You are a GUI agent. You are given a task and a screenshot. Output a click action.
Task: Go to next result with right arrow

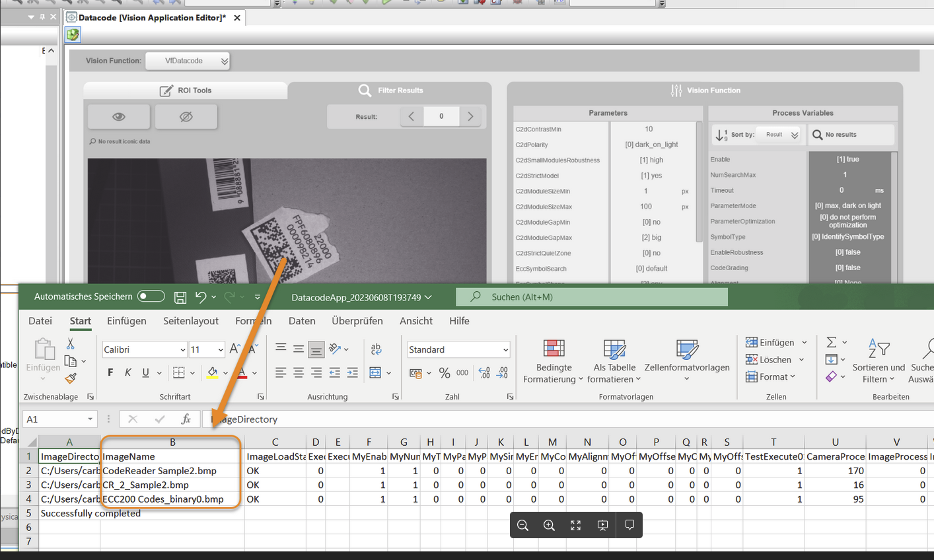coord(470,116)
